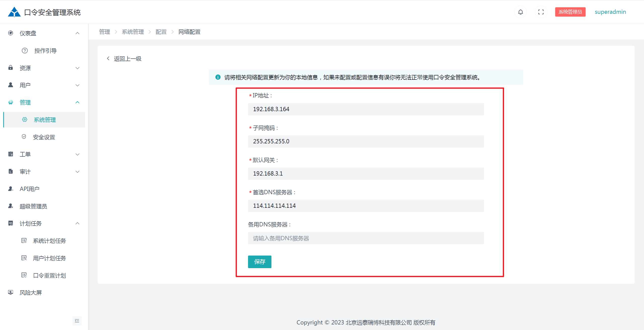This screenshot has height=330, width=644.
Task: Click the 备用DNS服务器 input field
Action: [x=366, y=238]
